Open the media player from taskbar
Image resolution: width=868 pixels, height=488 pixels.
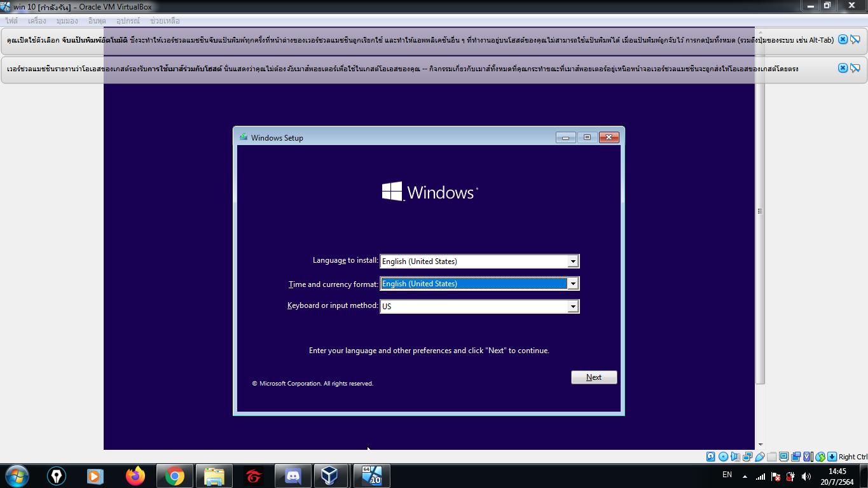tap(95, 475)
